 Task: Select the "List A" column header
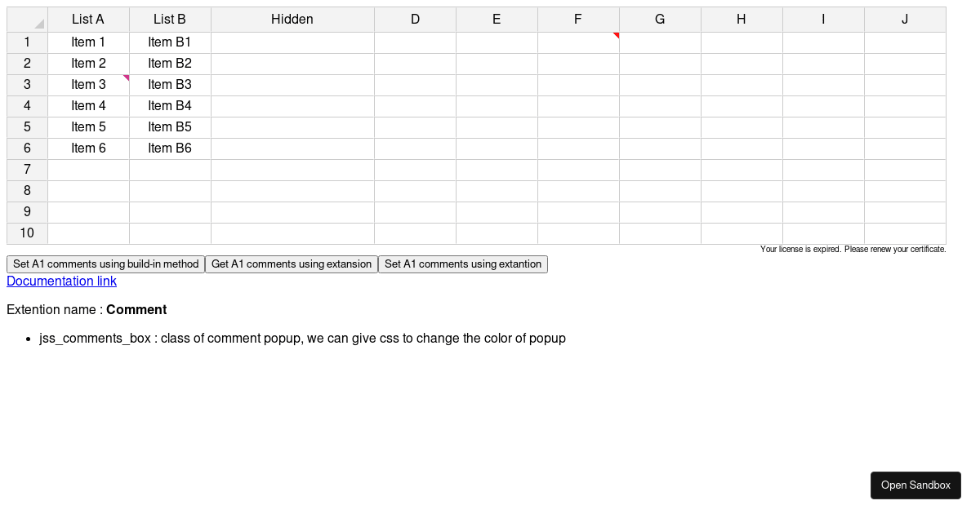tap(88, 19)
